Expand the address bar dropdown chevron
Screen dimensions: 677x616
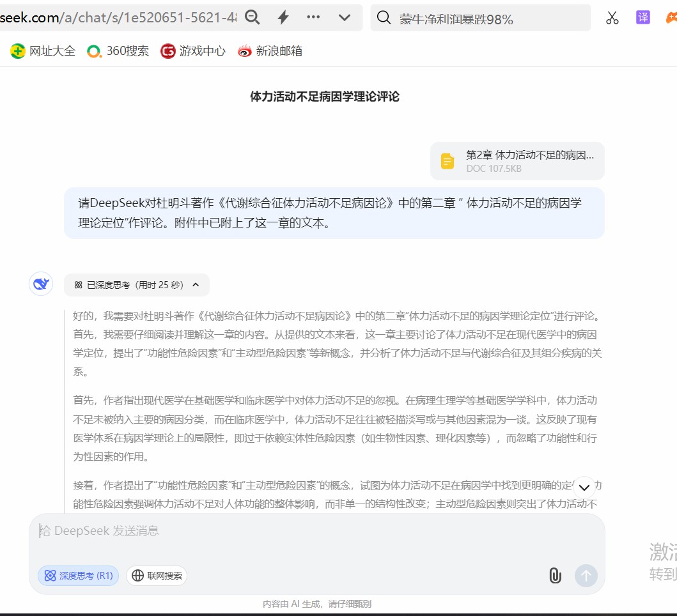345,18
